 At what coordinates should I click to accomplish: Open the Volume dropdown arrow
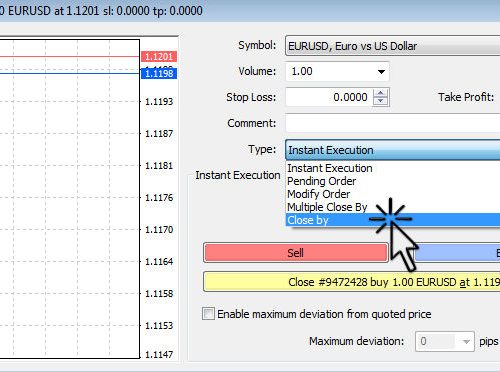pyautogui.click(x=381, y=72)
